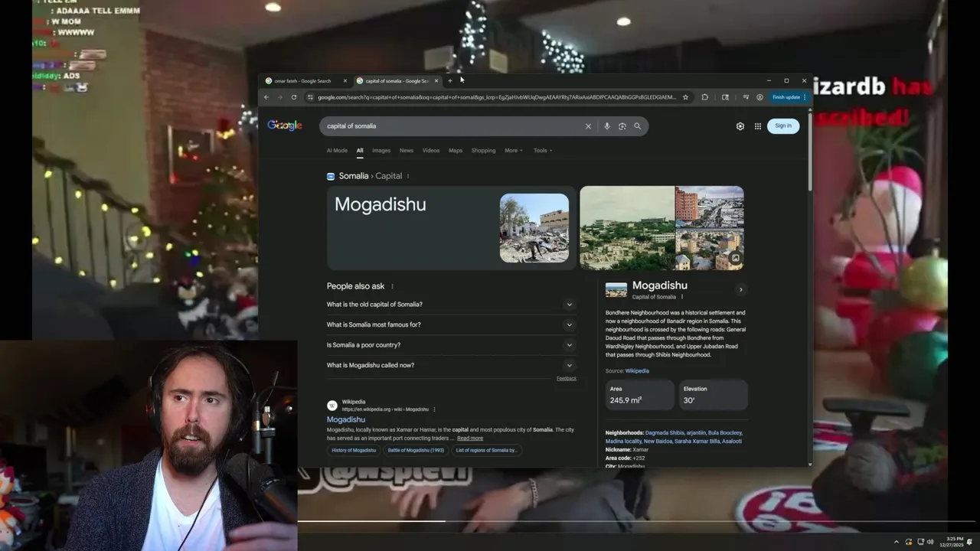Open a new browser tab

point(450,80)
